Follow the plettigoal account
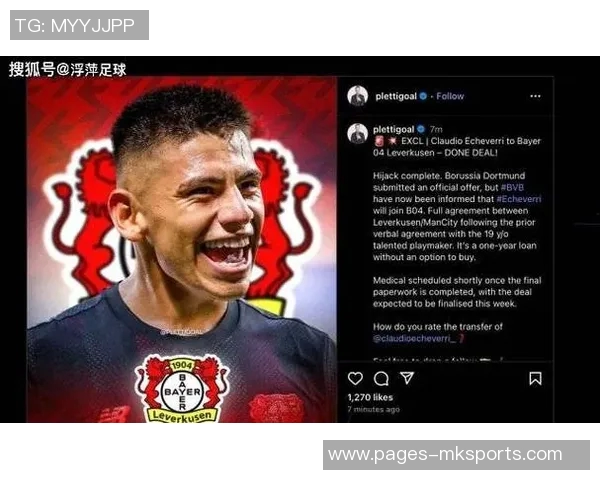 tap(450, 96)
